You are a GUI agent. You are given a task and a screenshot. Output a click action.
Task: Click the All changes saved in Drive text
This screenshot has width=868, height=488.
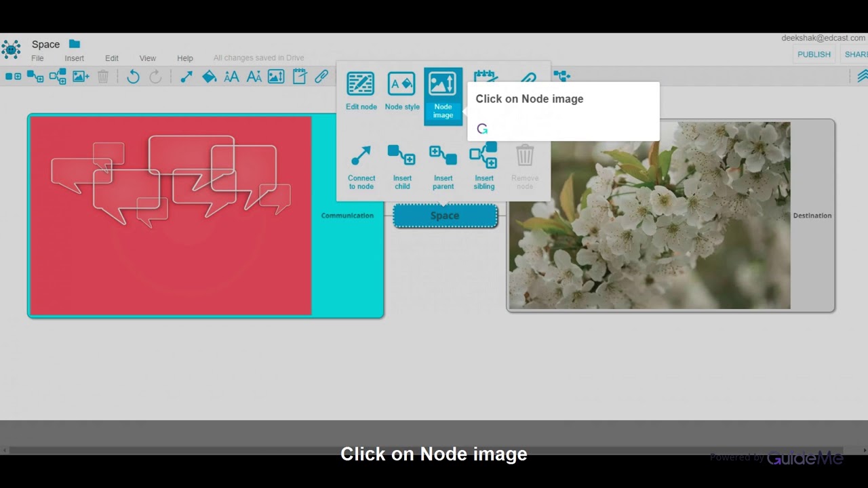click(259, 58)
